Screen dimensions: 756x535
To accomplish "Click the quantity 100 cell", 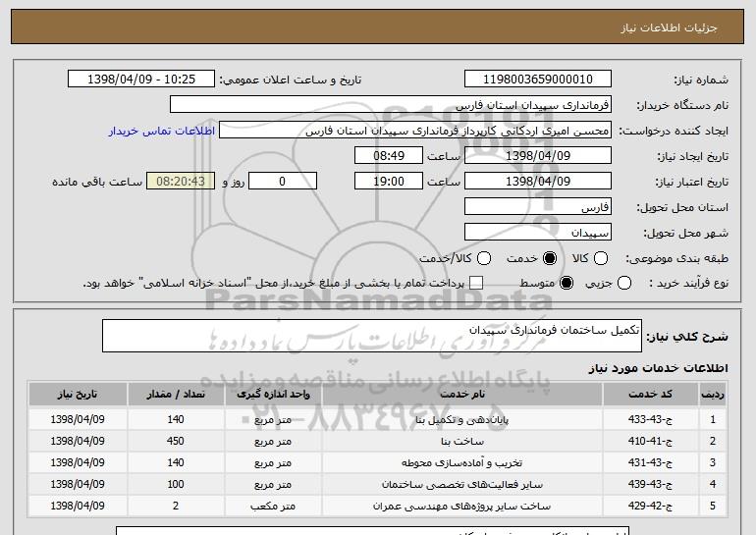I will (x=176, y=484).
